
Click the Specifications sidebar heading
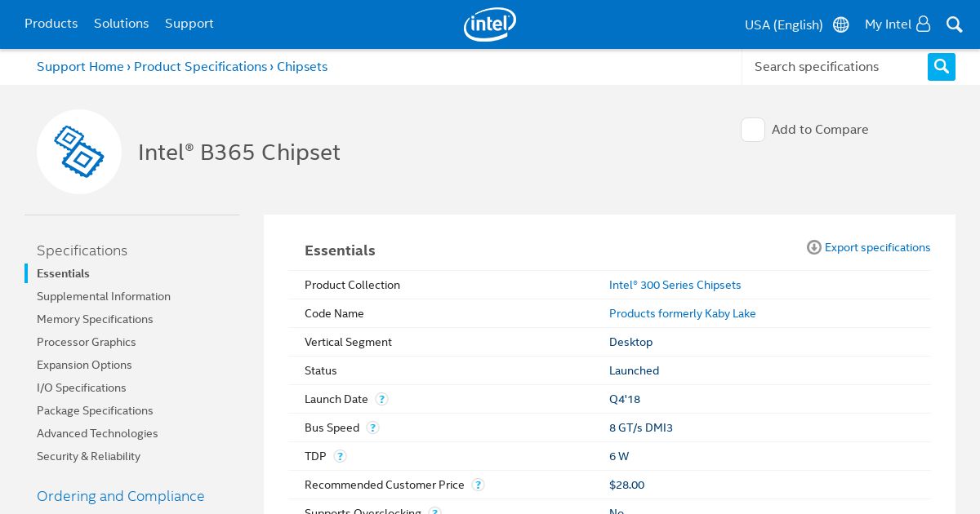(x=82, y=250)
